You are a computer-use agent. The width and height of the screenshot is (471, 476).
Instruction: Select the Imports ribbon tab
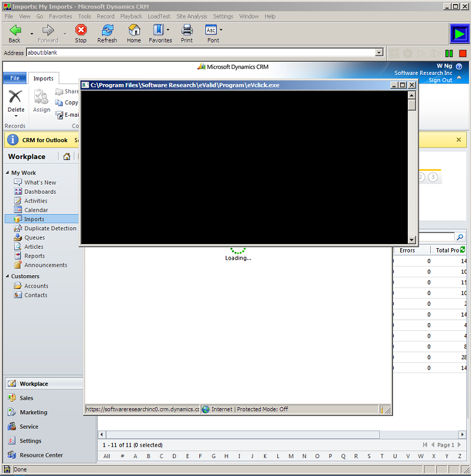(43, 79)
